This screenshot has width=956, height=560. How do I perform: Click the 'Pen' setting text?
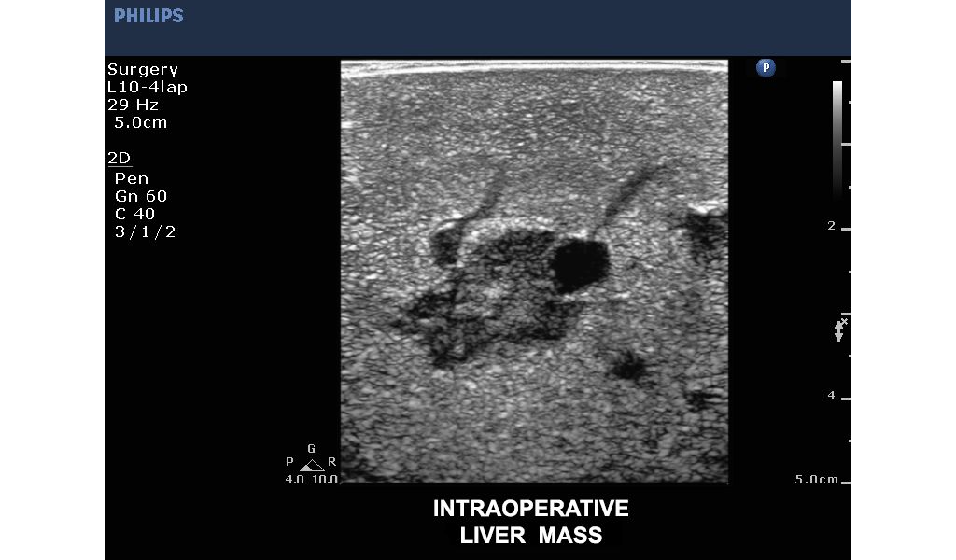click(x=131, y=178)
